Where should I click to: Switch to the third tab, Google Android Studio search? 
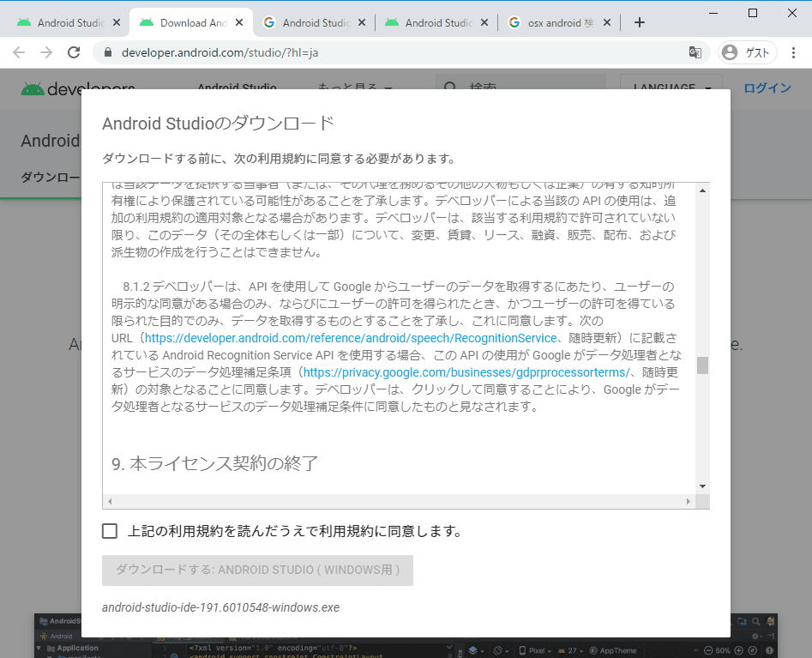pos(308,23)
